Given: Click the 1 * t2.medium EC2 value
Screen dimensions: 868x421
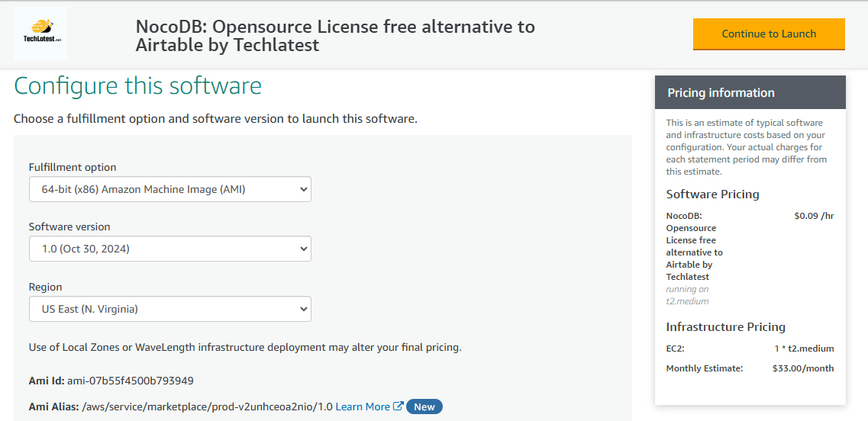Looking at the screenshot, I should click(x=805, y=349).
